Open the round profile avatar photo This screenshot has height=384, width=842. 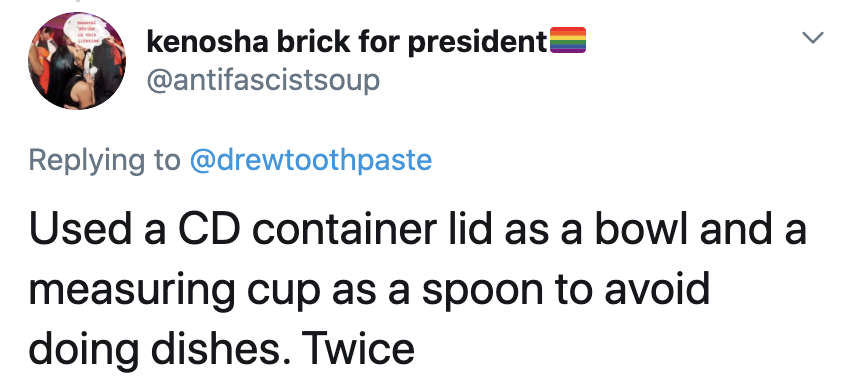pyautogui.click(x=77, y=61)
